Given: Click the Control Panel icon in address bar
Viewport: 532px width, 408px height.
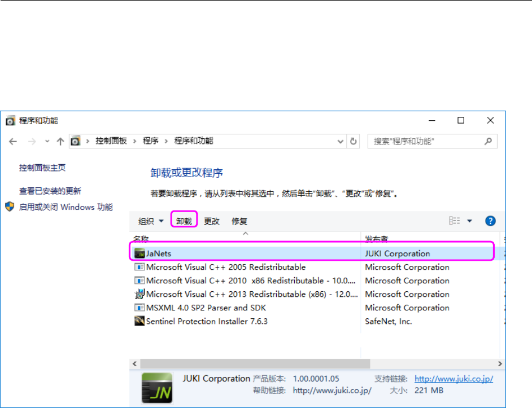Looking at the screenshot, I should point(75,141).
